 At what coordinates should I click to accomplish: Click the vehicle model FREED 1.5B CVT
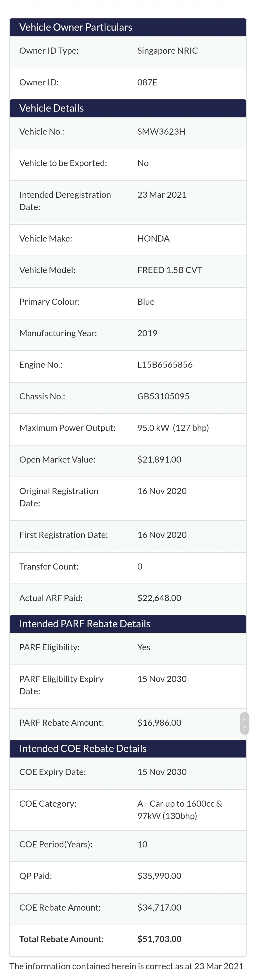170,270
